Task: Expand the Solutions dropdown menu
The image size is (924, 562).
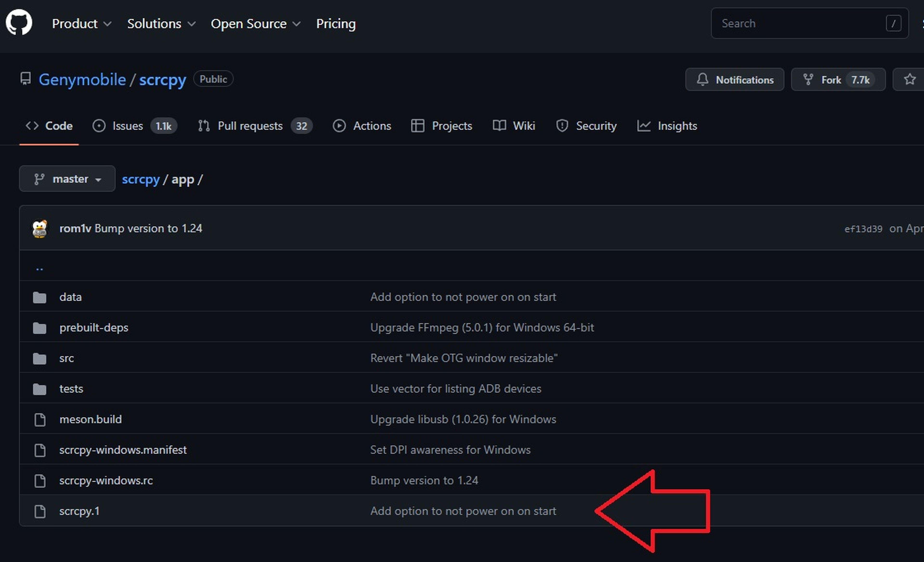Action: (x=161, y=24)
